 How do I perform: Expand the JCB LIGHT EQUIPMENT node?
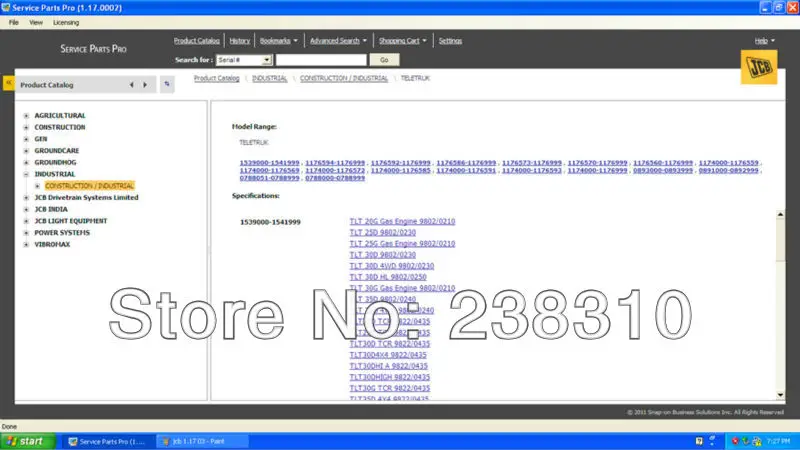point(26,221)
